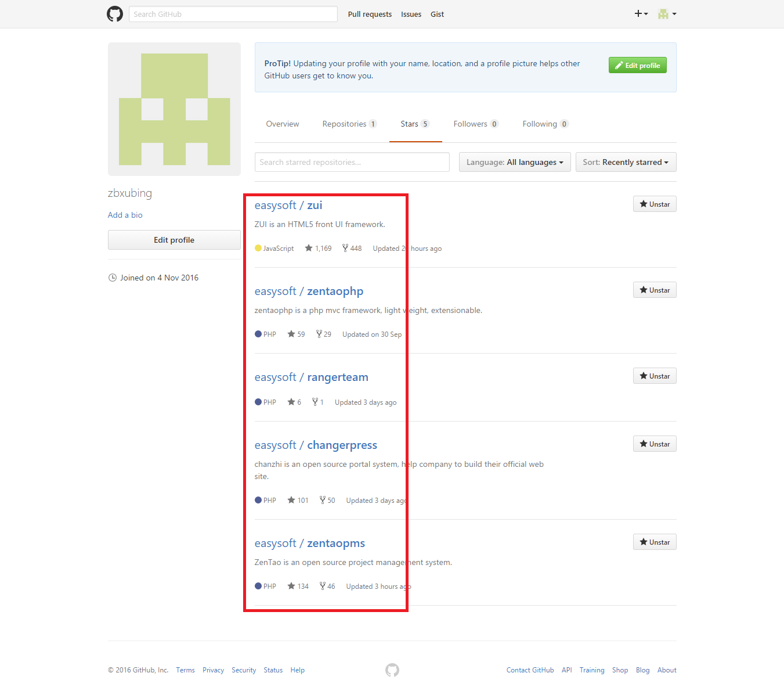Open Pull requests in the header
Viewport: 784px width, 698px height.
pos(370,15)
